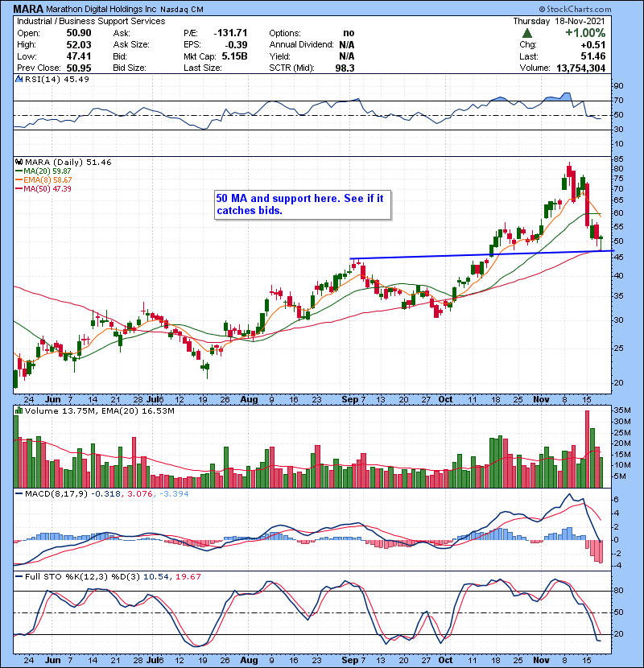Click the green up-triangle change indicator
This screenshot has height=668, width=644.
tap(527, 33)
